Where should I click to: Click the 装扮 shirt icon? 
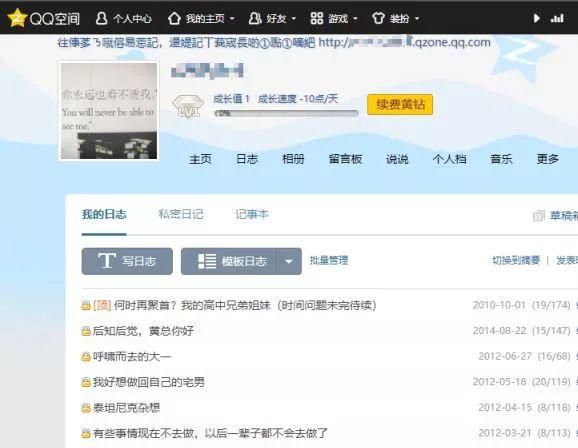pos(378,18)
